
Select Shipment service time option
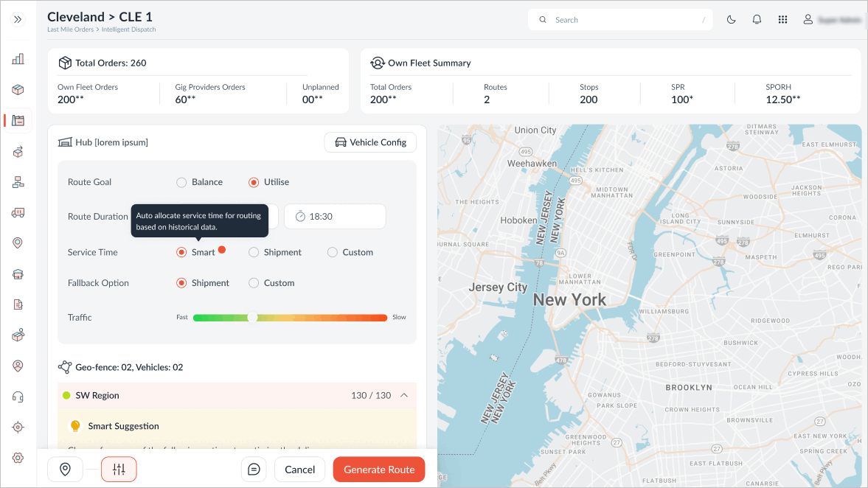tap(254, 252)
